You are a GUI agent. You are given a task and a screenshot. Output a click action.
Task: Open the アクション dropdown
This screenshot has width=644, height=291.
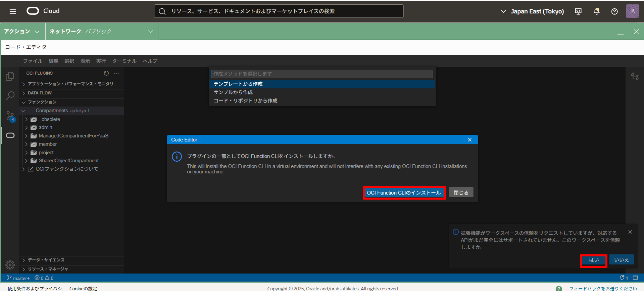point(22,32)
